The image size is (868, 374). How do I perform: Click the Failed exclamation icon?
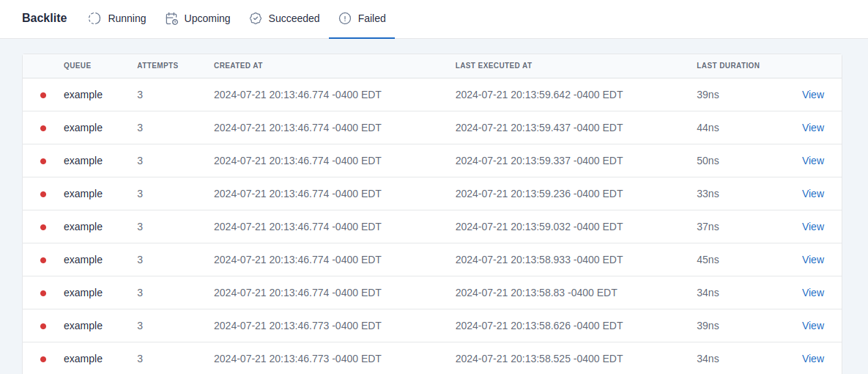(345, 18)
